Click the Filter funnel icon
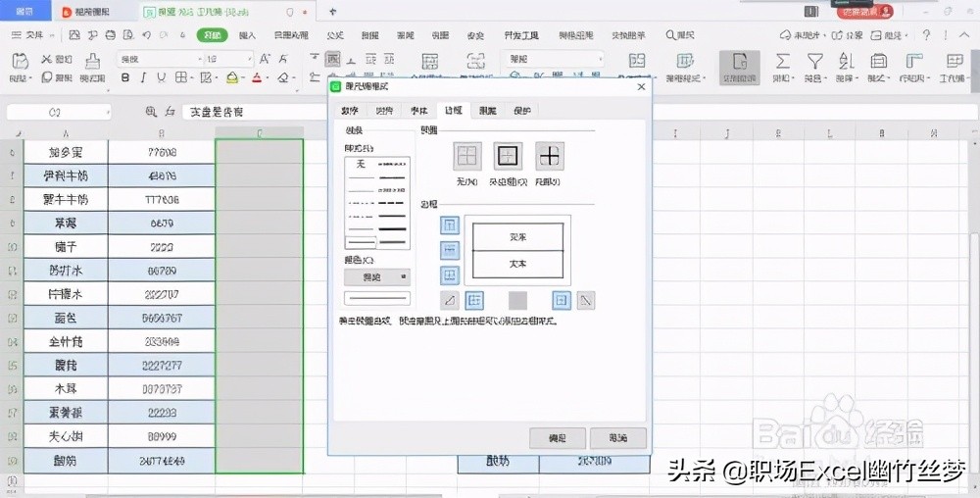 814,61
